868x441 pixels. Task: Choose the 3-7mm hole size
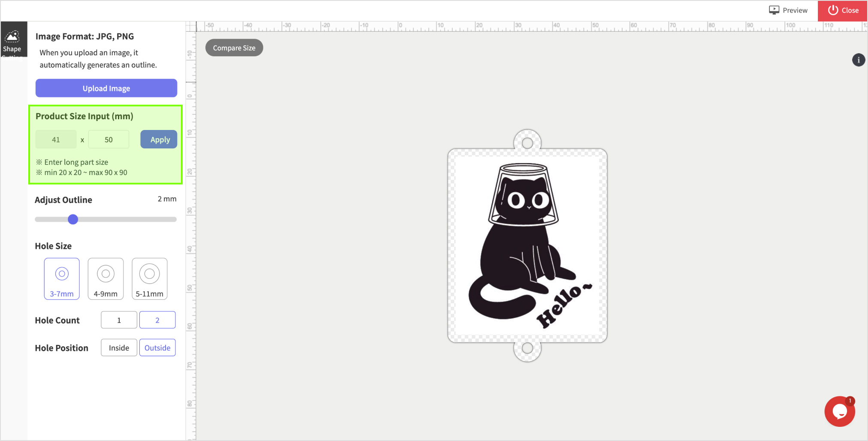coord(62,278)
